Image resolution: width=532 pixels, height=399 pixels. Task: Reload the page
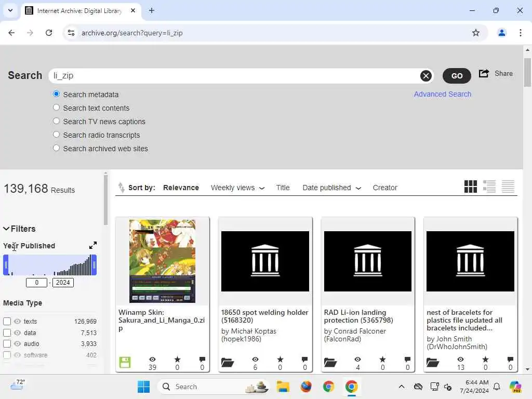[x=49, y=33]
